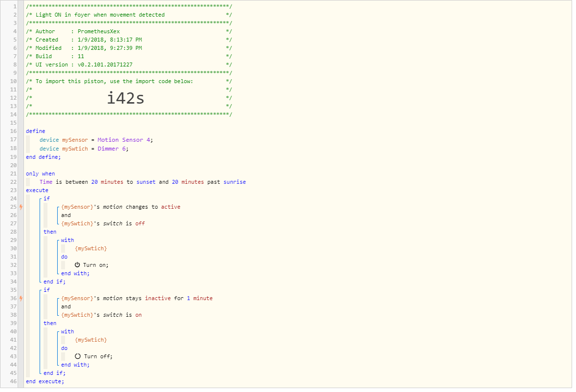Click the lightning bolt icon on line 25

21,207
